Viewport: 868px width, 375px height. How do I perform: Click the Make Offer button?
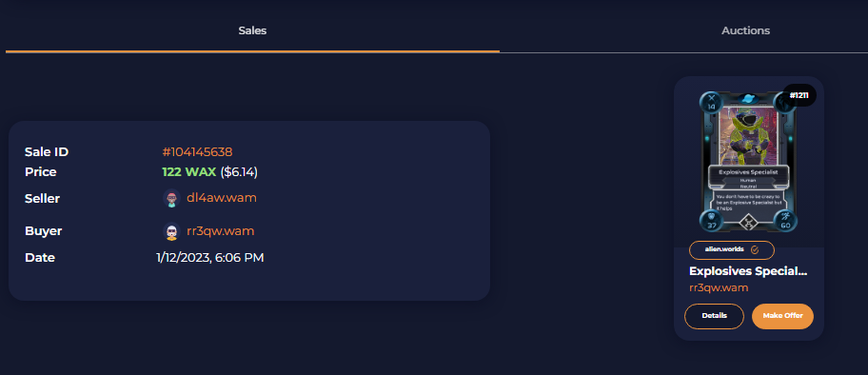coord(782,316)
